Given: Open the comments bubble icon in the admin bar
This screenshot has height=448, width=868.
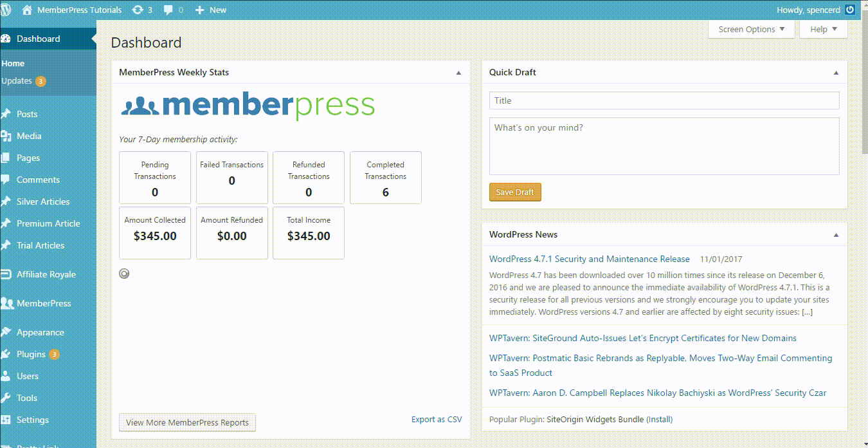Looking at the screenshot, I should [x=168, y=10].
